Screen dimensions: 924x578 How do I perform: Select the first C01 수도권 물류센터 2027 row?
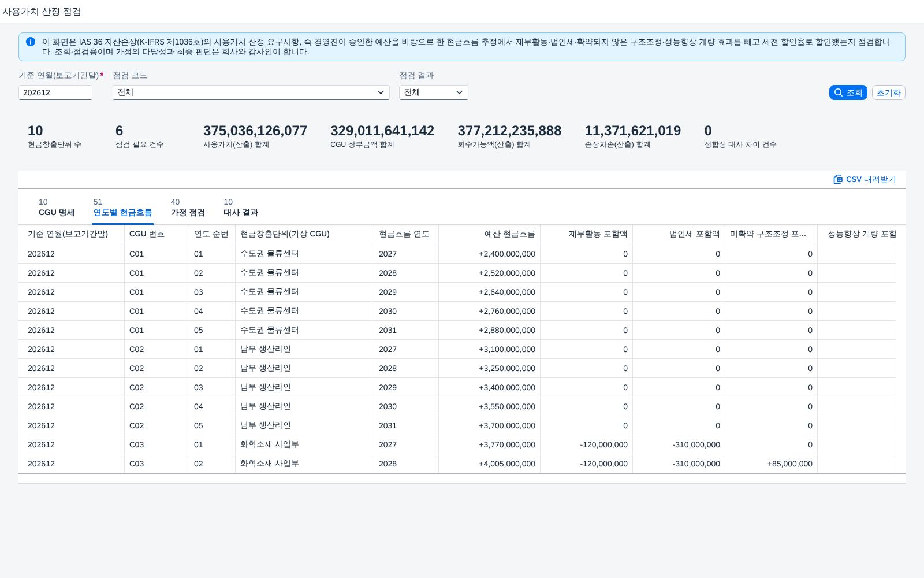[462, 254]
